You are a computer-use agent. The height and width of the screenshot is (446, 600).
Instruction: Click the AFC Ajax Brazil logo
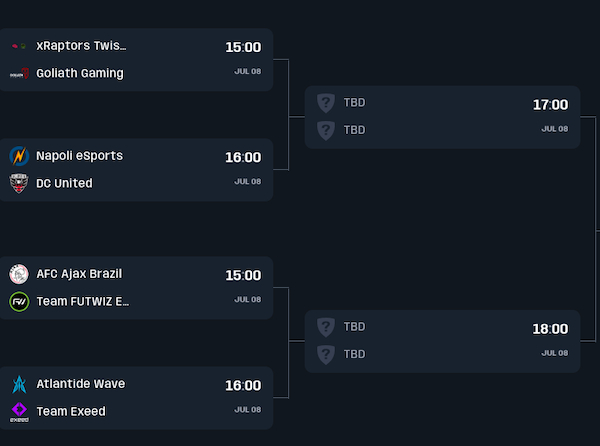(19, 274)
